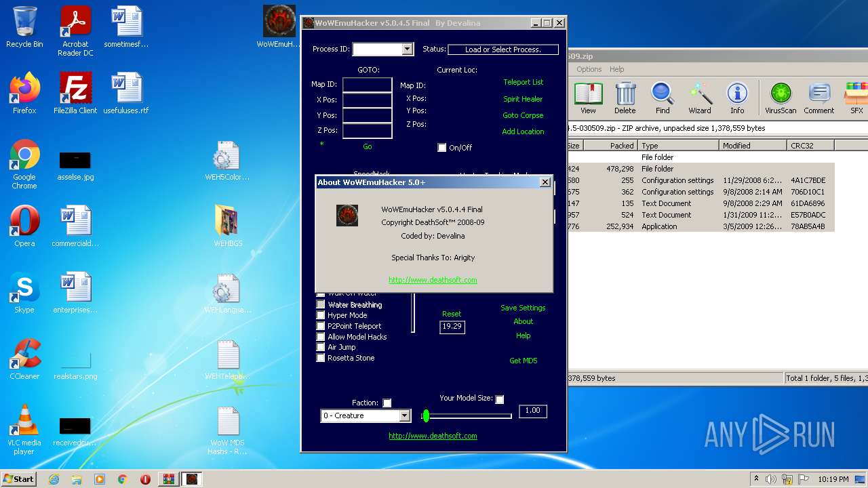The image size is (868, 488).
Task: Open the 0 - Creature dropdown
Action: (404, 416)
